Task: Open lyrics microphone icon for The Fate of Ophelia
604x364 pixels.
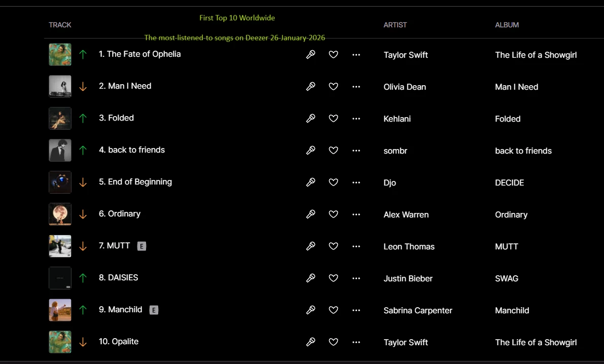Action: [310, 54]
